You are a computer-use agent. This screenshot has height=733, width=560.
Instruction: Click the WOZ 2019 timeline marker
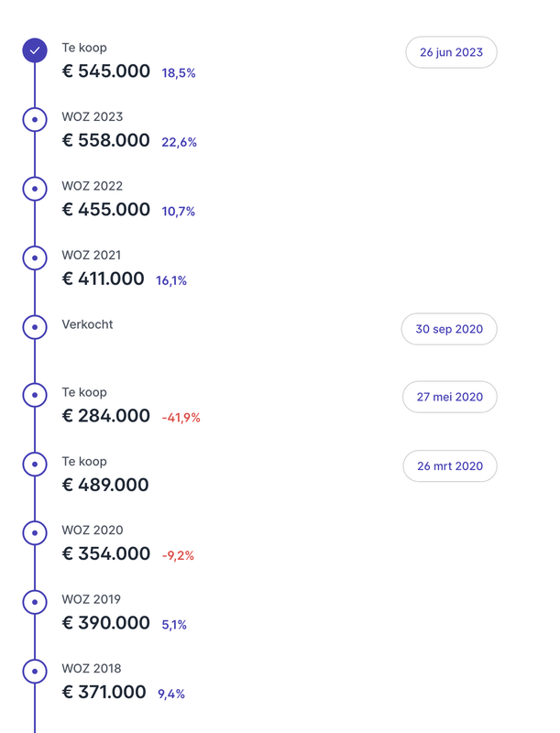[35, 602]
